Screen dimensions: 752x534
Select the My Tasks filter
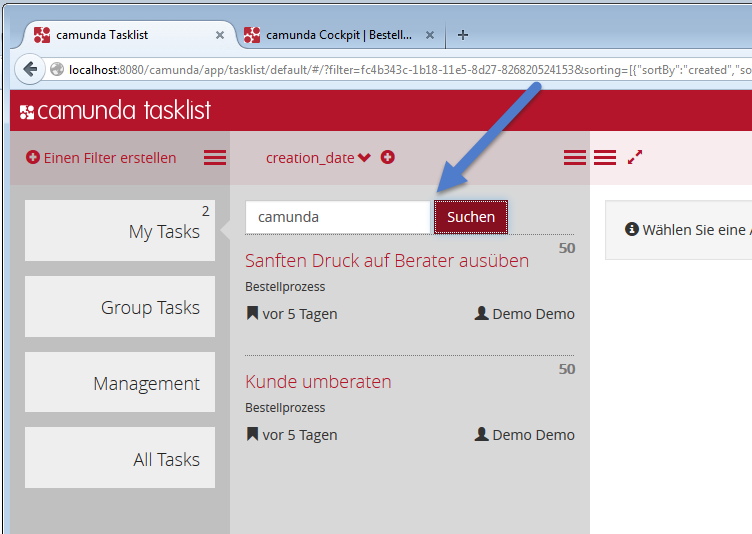tap(120, 231)
